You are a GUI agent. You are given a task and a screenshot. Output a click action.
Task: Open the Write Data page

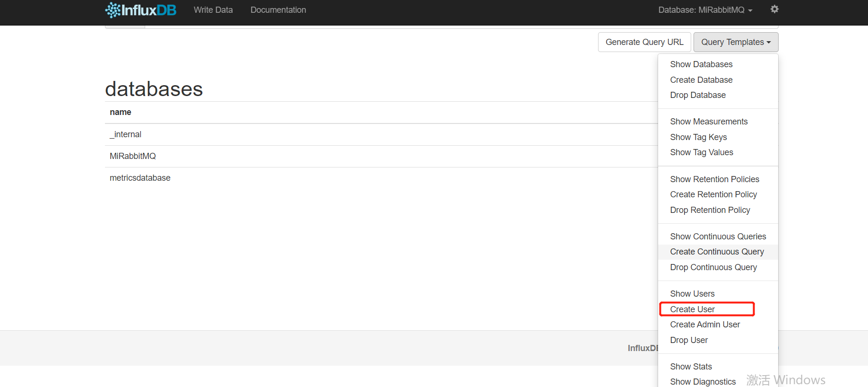click(213, 10)
